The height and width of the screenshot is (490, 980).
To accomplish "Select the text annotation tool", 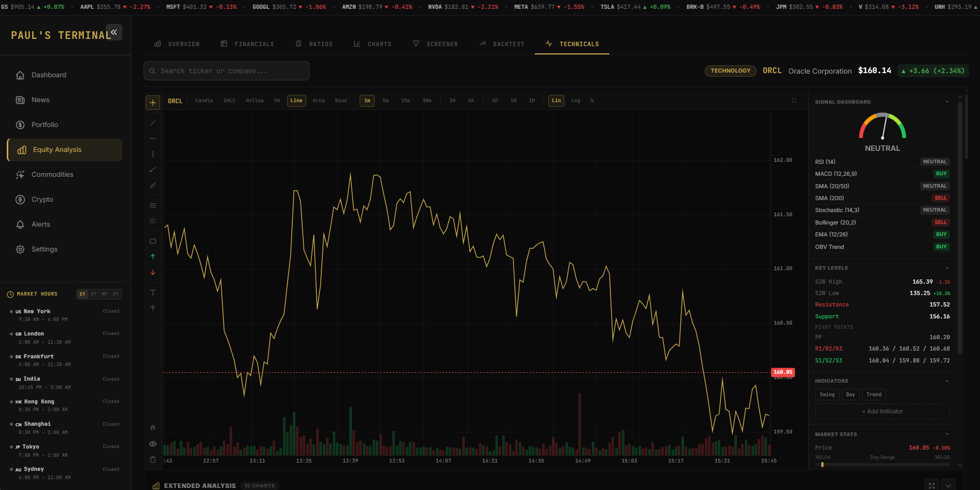I will pos(153,292).
